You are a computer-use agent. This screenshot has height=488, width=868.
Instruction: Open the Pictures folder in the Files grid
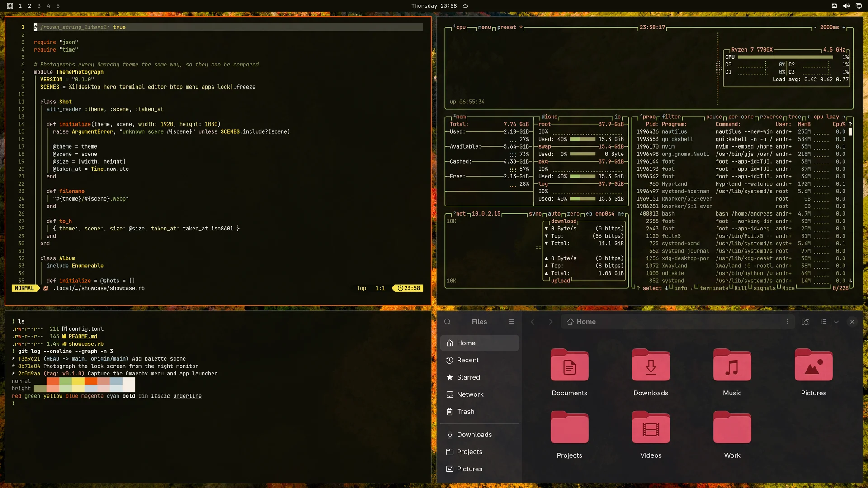814,365
